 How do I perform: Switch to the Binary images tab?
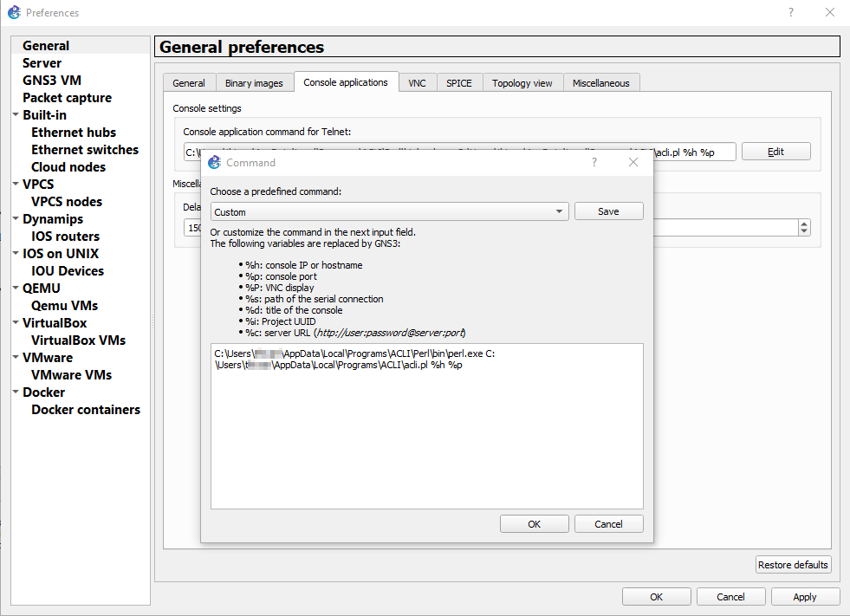tap(254, 83)
